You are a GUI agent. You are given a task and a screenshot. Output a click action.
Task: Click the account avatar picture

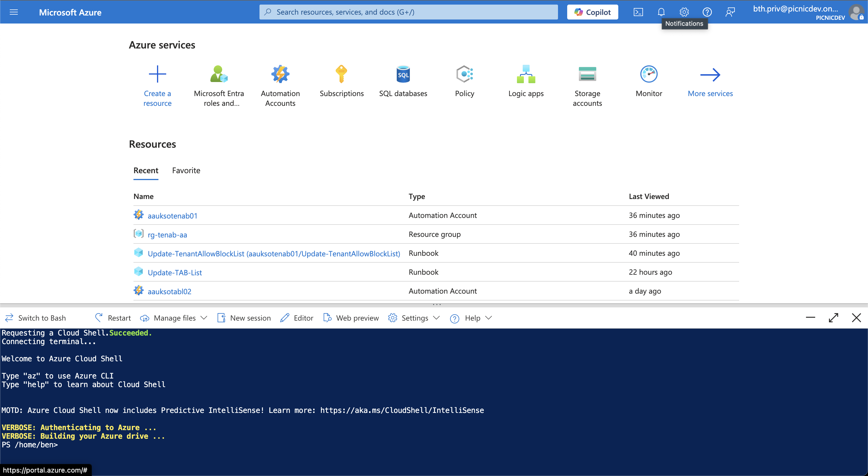click(x=857, y=12)
